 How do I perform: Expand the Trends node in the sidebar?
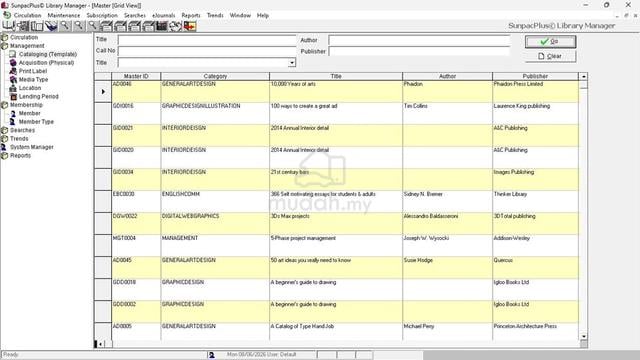[x=4, y=139]
